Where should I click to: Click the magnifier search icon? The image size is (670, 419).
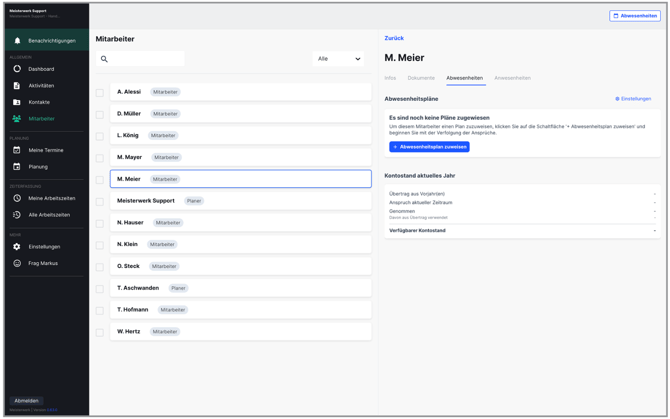coord(104,59)
